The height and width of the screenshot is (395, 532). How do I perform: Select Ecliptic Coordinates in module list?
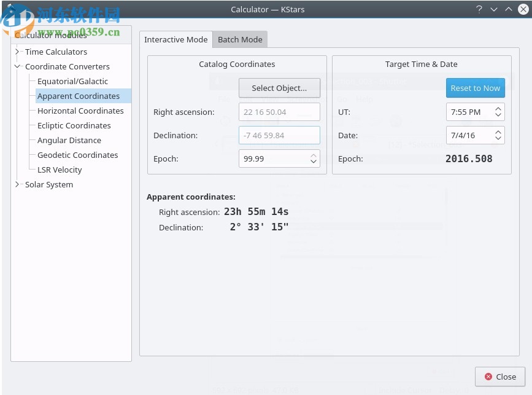[x=74, y=125]
